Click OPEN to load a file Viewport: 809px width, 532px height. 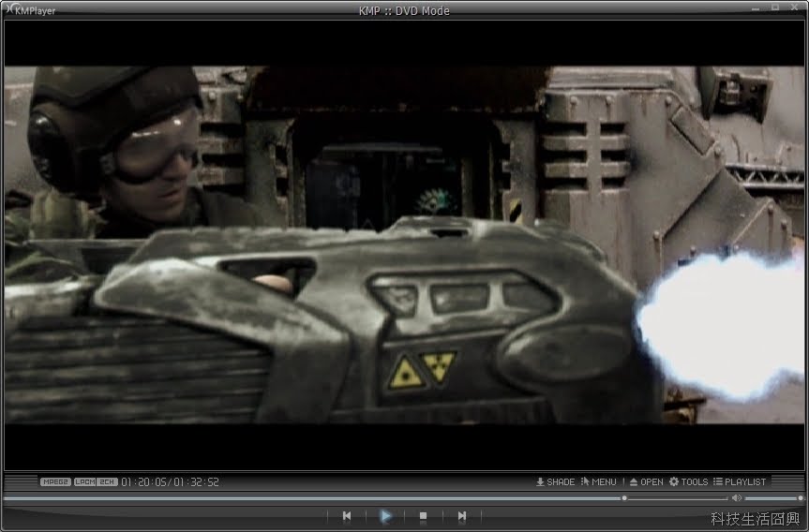tap(647, 482)
